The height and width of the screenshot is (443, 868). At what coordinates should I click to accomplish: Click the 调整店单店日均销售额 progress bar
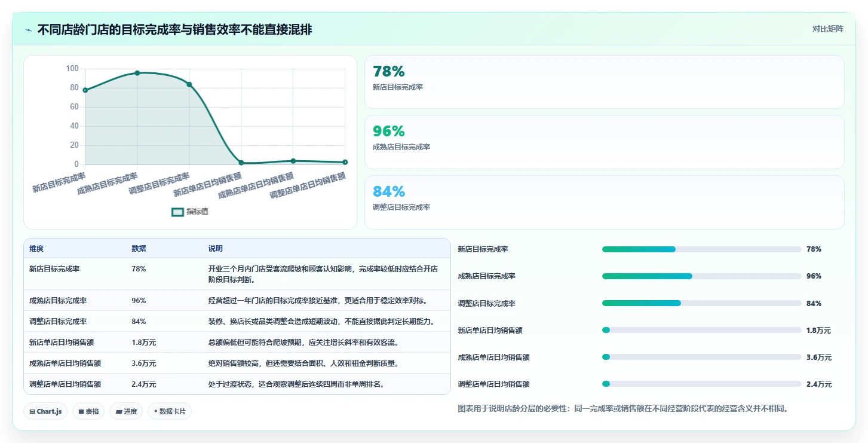(x=702, y=384)
